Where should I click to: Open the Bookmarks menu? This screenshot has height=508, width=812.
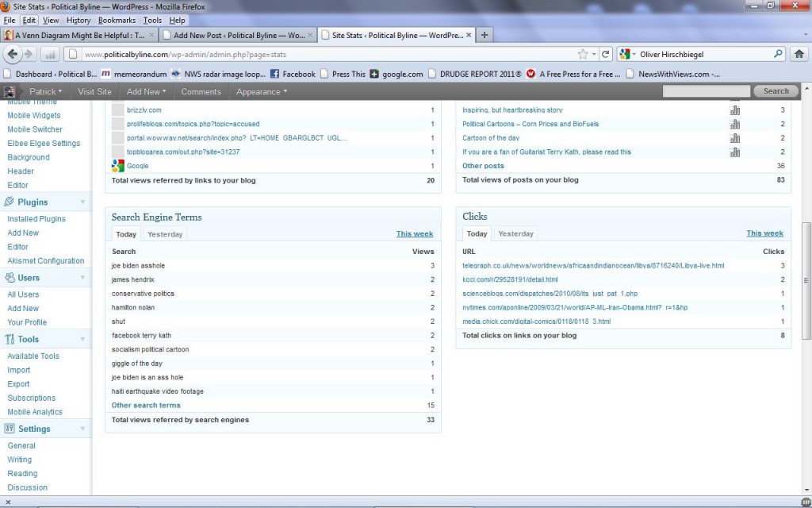117,20
